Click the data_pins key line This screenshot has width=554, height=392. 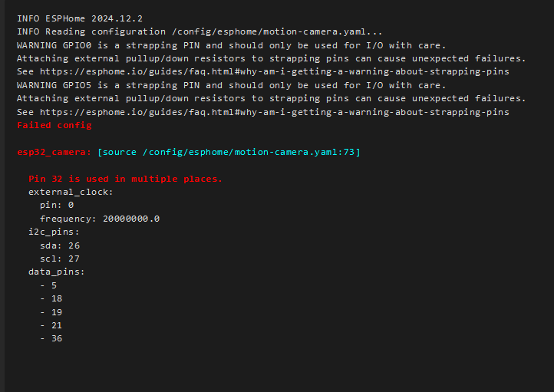click(x=57, y=272)
